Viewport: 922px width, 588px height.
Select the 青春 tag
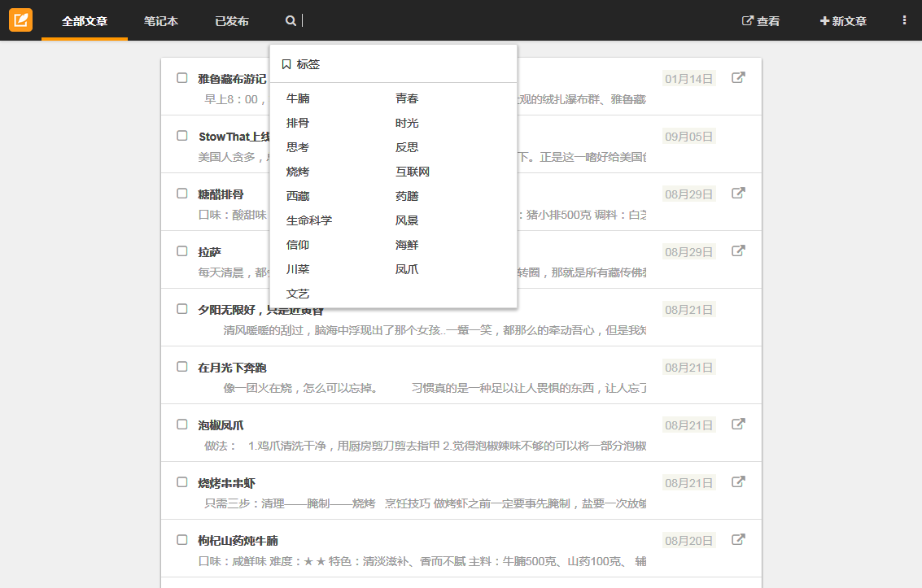407,98
